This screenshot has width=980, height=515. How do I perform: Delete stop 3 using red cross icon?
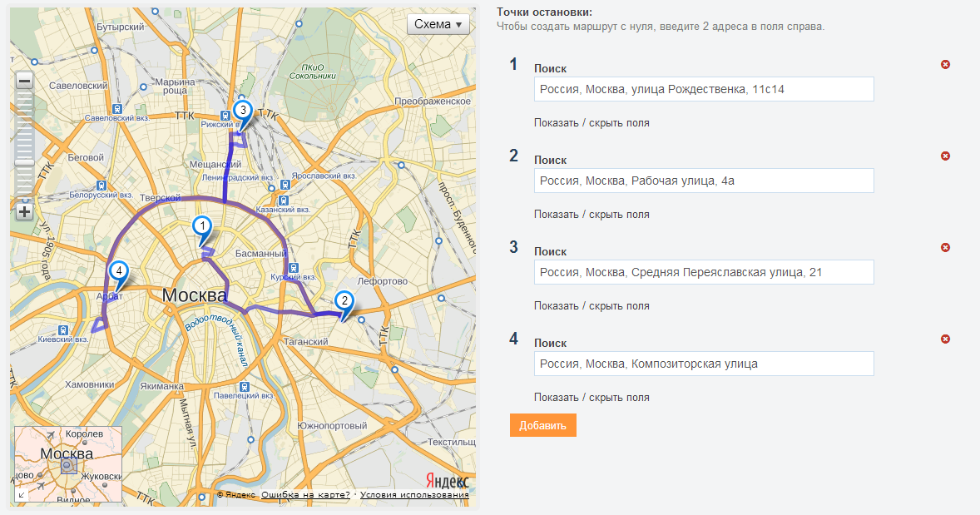(945, 248)
